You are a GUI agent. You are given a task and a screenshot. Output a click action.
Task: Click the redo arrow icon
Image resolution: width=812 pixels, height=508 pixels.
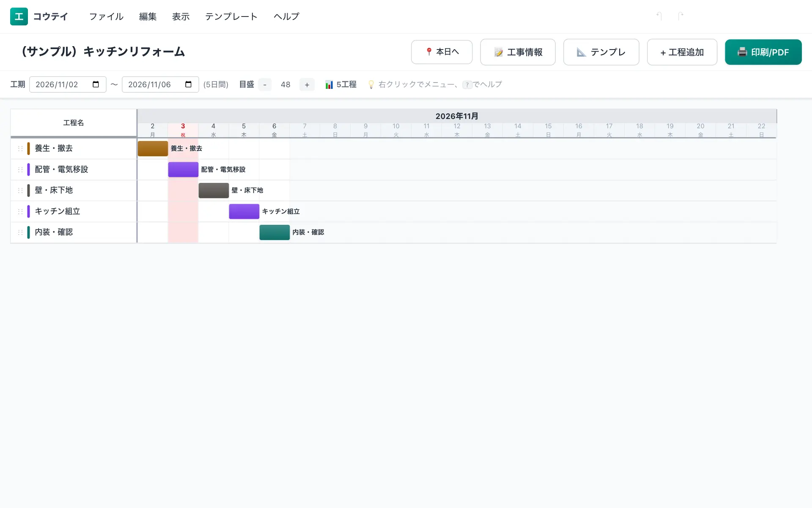680,16
